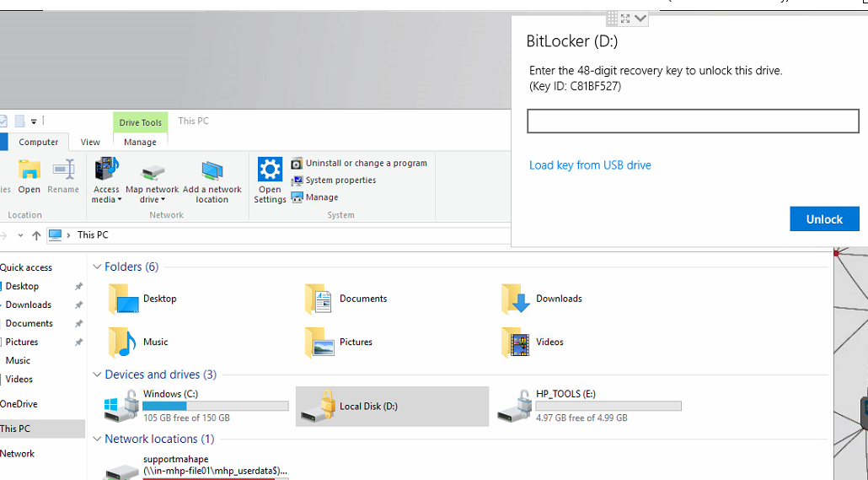Switch to the View ribbon tab
The image size is (868, 480).
coord(90,142)
